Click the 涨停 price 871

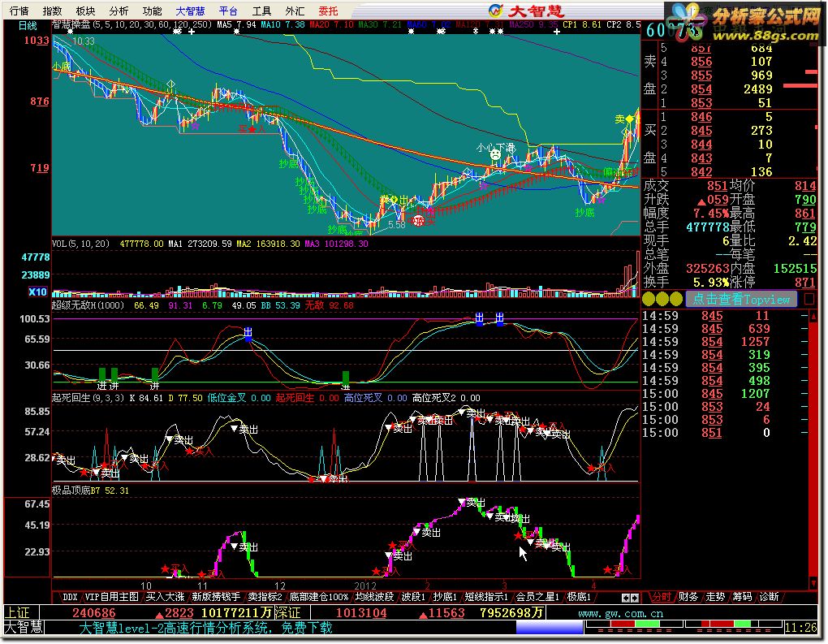point(804,282)
